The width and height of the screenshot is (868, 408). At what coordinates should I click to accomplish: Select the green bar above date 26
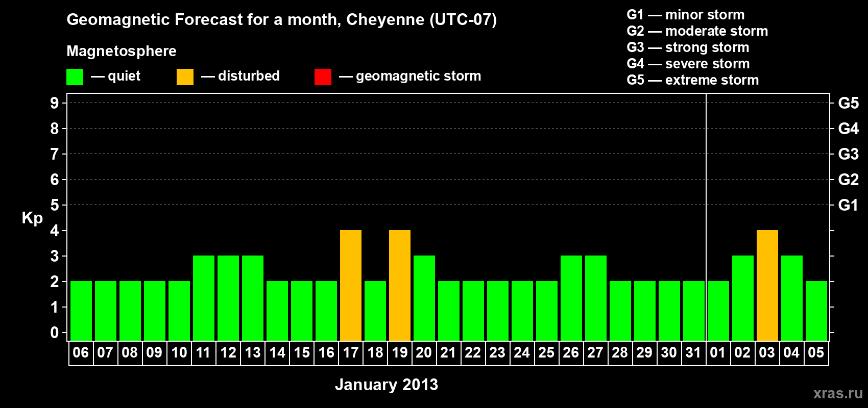point(571,298)
